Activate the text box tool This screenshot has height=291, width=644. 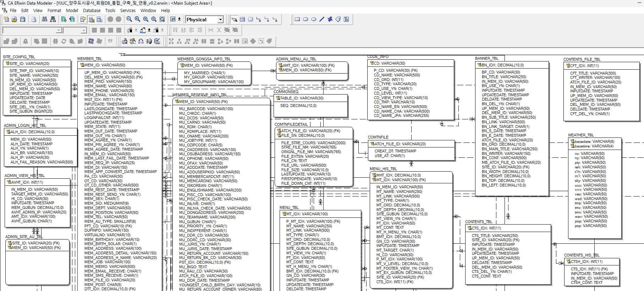point(346,20)
